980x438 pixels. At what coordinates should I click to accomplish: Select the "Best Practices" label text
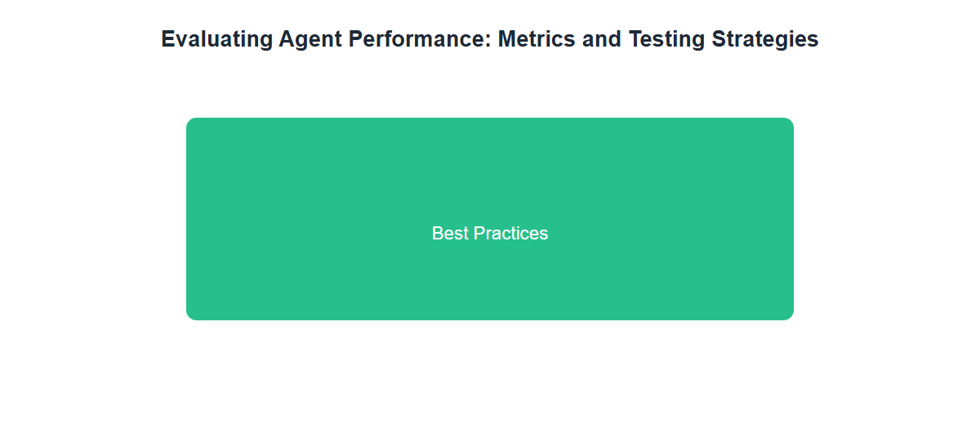(x=490, y=234)
